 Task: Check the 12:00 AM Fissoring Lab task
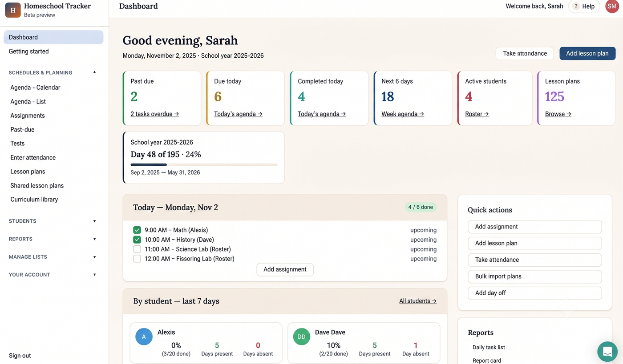tap(137, 259)
